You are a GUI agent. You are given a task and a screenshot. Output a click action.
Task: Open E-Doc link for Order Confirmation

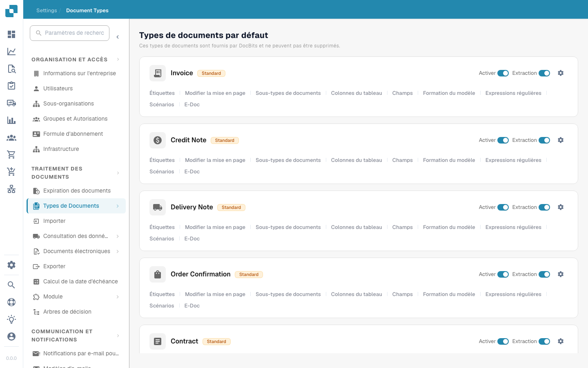pyautogui.click(x=192, y=306)
